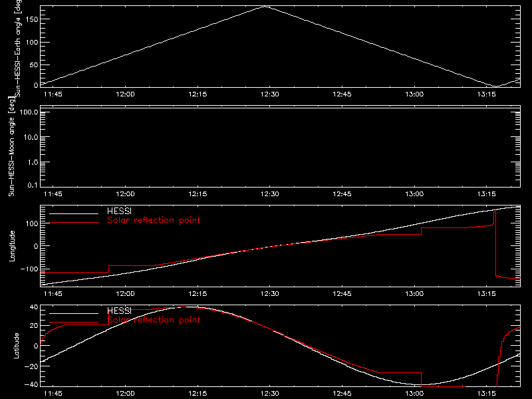Click the 1.0 tick on Moon angle axis
The image size is (532, 399).
click(x=33, y=162)
